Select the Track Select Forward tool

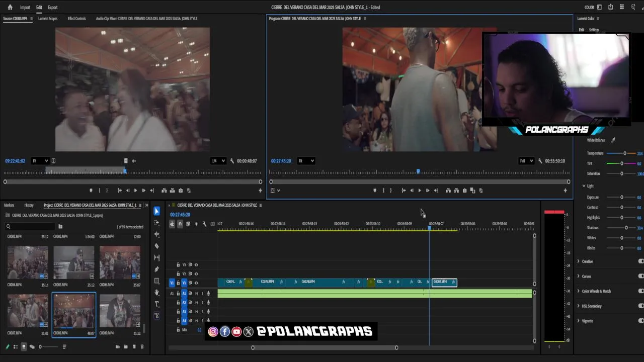pyautogui.click(x=157, y=223)
